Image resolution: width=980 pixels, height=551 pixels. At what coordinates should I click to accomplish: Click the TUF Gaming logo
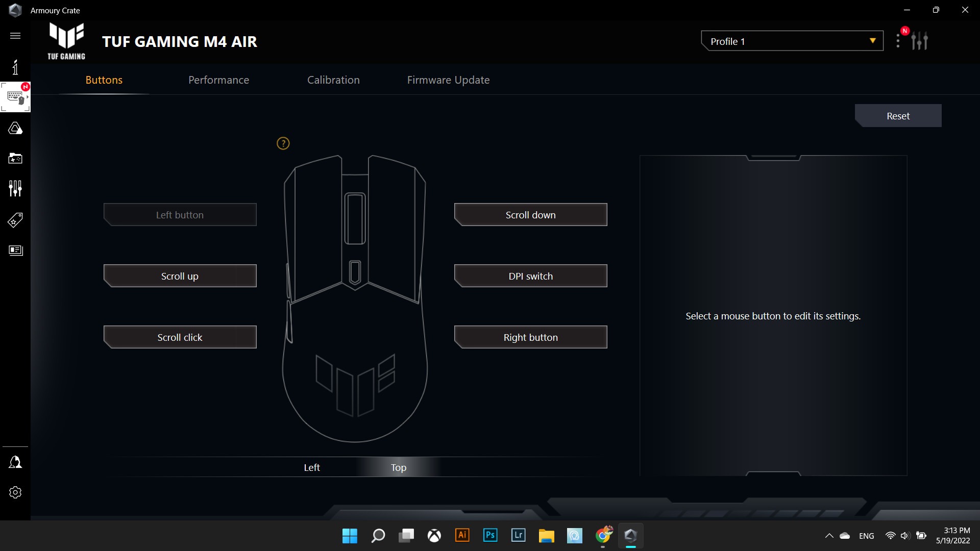click(x=66, y=41)
